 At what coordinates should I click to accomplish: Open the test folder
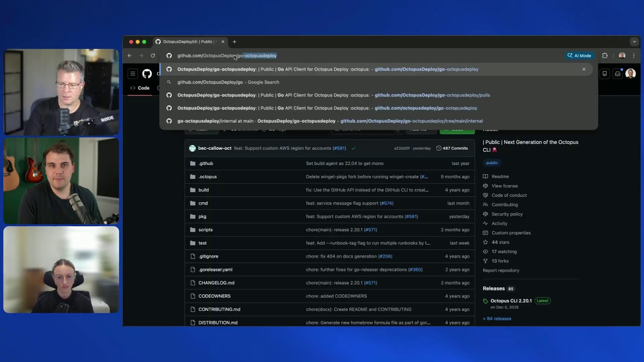point(202,243)
